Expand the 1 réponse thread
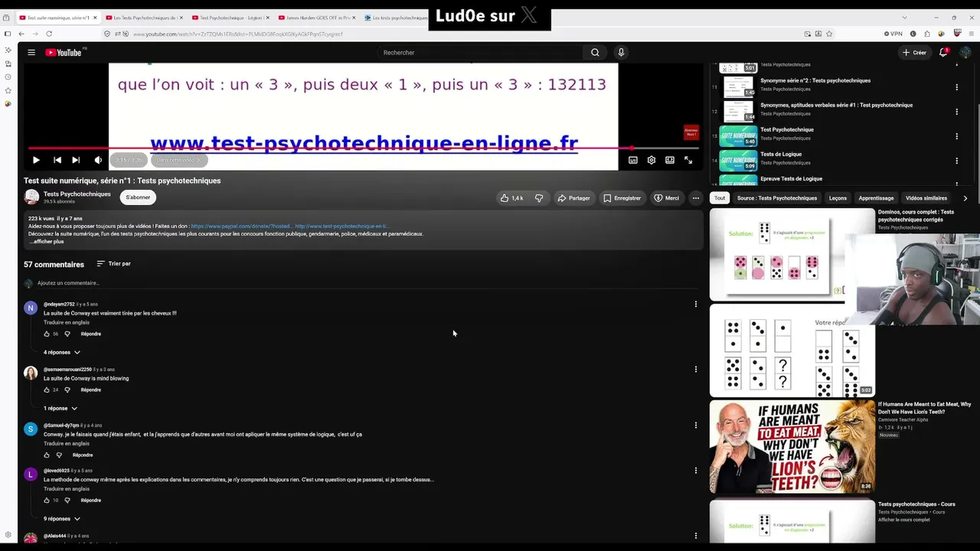Screen dimensions: 980x551 (60, 408)
